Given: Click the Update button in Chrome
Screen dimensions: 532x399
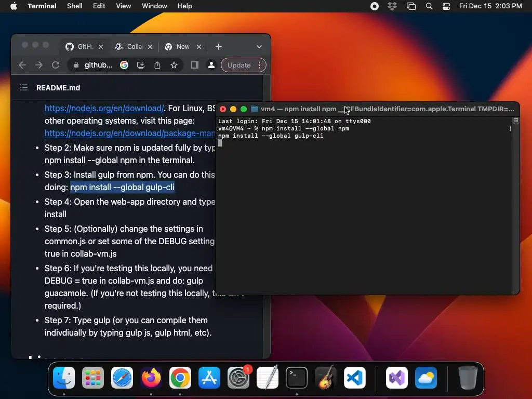Looking at the screenshot, I should click(239, 65).
